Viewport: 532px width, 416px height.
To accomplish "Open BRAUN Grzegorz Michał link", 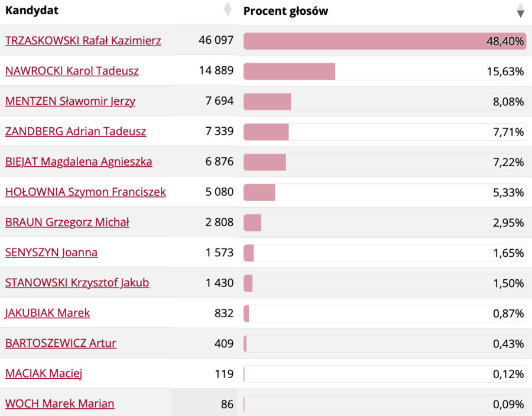I will (67, 222).
